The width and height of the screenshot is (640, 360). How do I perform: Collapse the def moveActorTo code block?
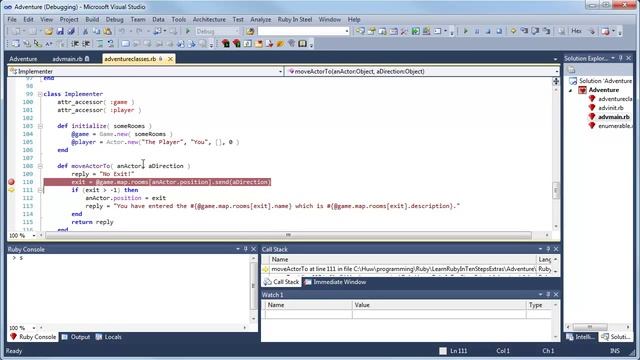[x=40, y=166]
